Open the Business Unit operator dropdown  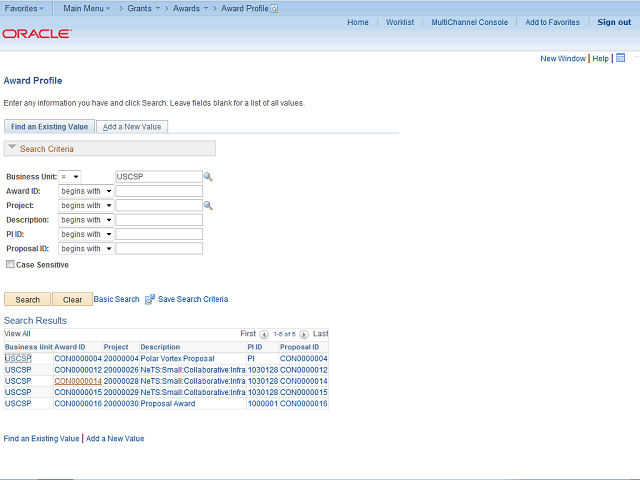point(70,177)
